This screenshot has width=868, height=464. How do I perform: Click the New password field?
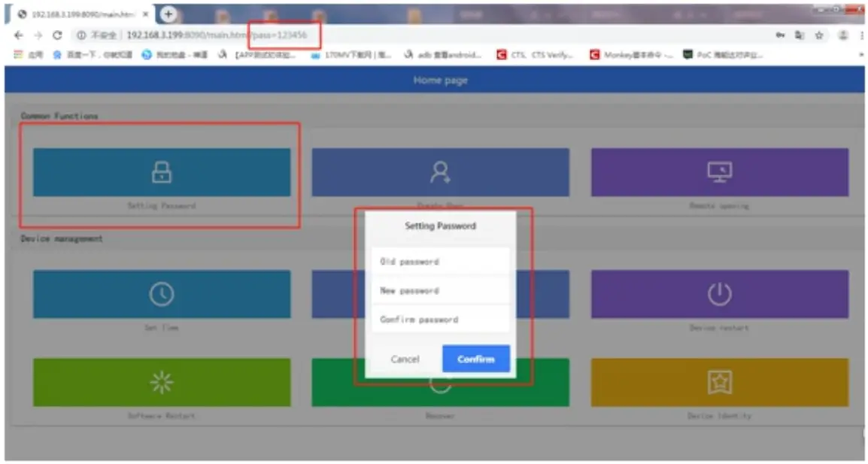tap(441, 290)
